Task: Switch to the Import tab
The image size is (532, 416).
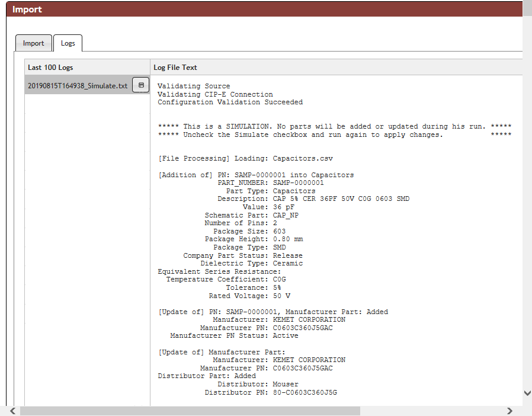Action: (33, 43)
